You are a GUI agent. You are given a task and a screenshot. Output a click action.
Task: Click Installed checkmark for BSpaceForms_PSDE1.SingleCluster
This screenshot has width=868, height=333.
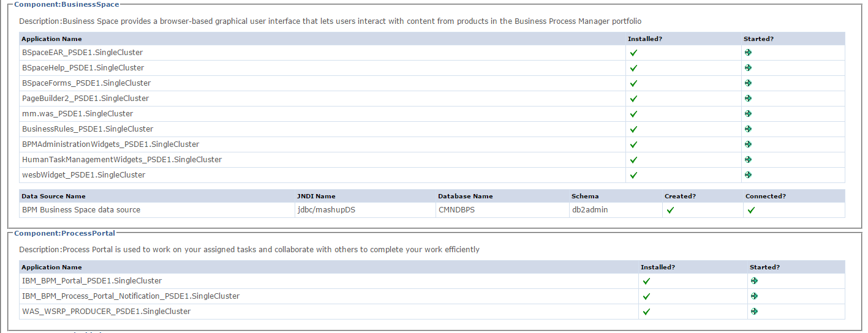[633, 83]
